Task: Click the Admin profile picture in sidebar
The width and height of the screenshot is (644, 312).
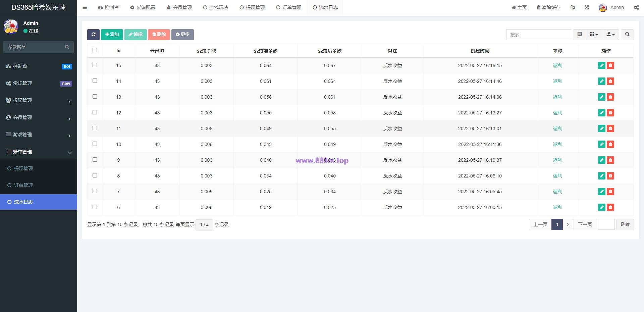Action: click(11, 27)
